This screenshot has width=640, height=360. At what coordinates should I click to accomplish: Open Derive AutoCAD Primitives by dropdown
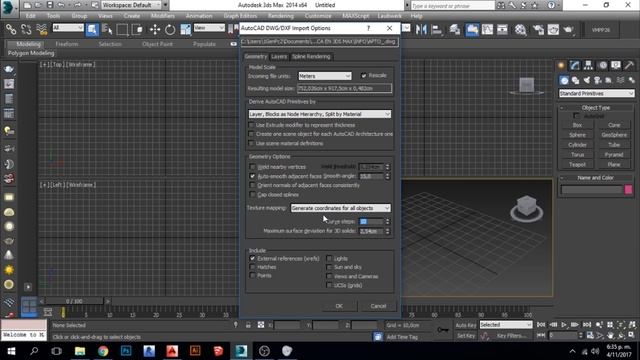coord(320,114)
